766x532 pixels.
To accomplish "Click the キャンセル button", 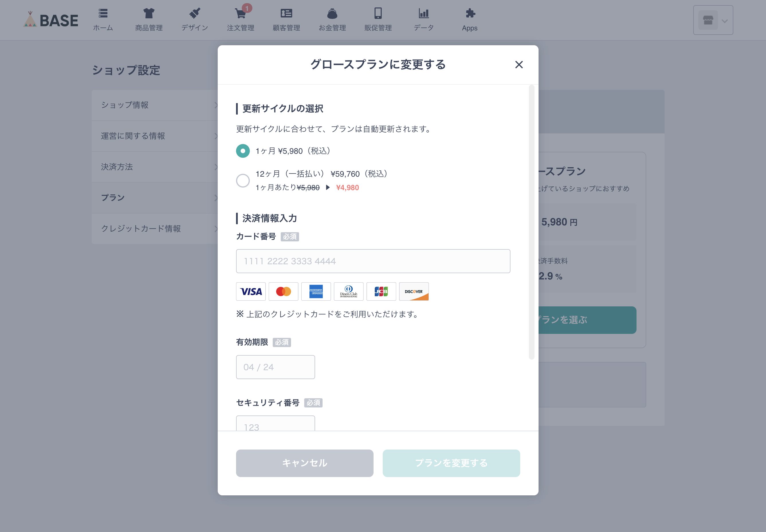I will pyautogui.click(x=305, y=463).
